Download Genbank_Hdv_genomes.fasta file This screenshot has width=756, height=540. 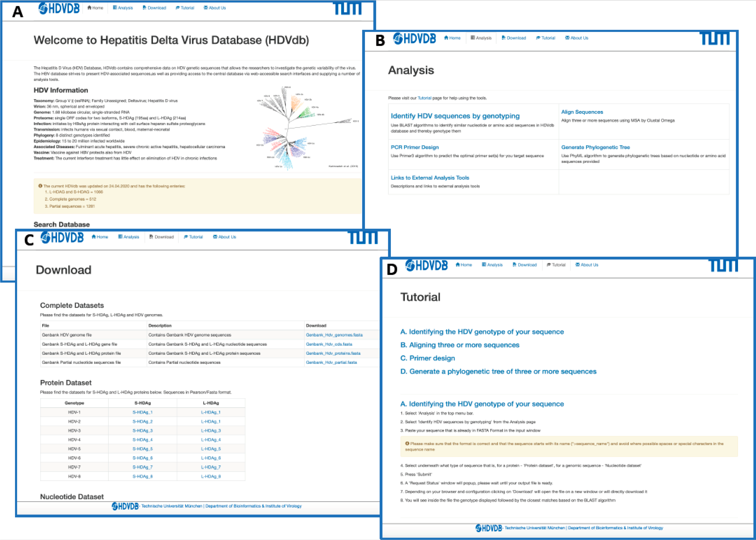pyautogui.click(x=334, y=335)
